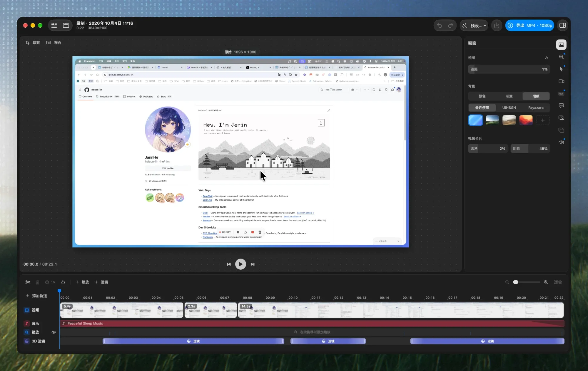Add camera move with + 运镜 button
Image resolution: width=588 pixels, height=371 pixels.
pyautogui.click(x=101, y=282)
